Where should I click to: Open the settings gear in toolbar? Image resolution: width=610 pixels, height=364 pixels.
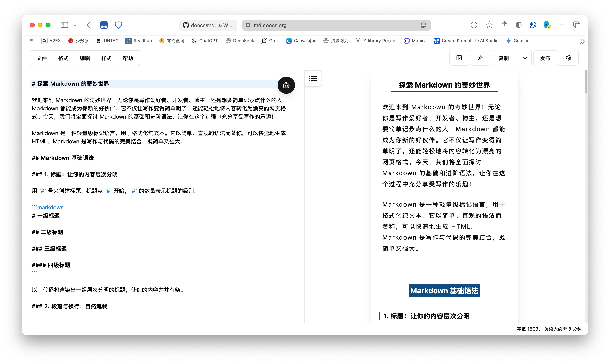pyautogui.click(x=569, y=58)
